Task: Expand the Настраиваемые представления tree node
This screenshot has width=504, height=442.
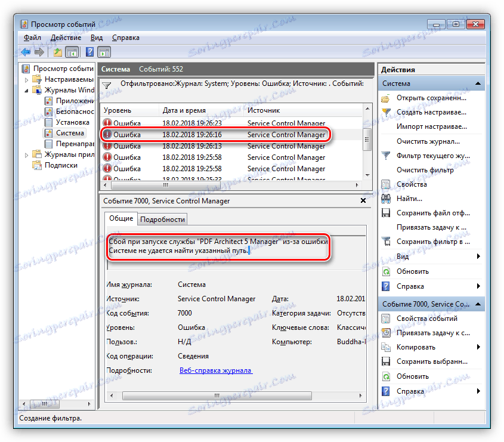Action: pyautogui.click(x=26, y=79)
